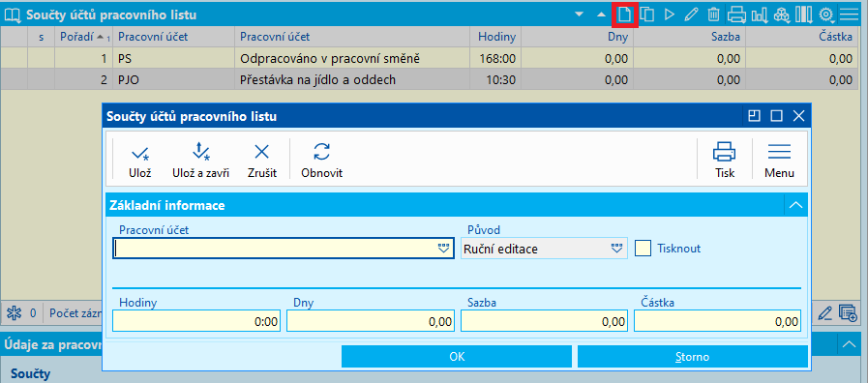Select the PJO Přestávka row
This screenshot has height=383, width=868.
click(x=434, y=79)
